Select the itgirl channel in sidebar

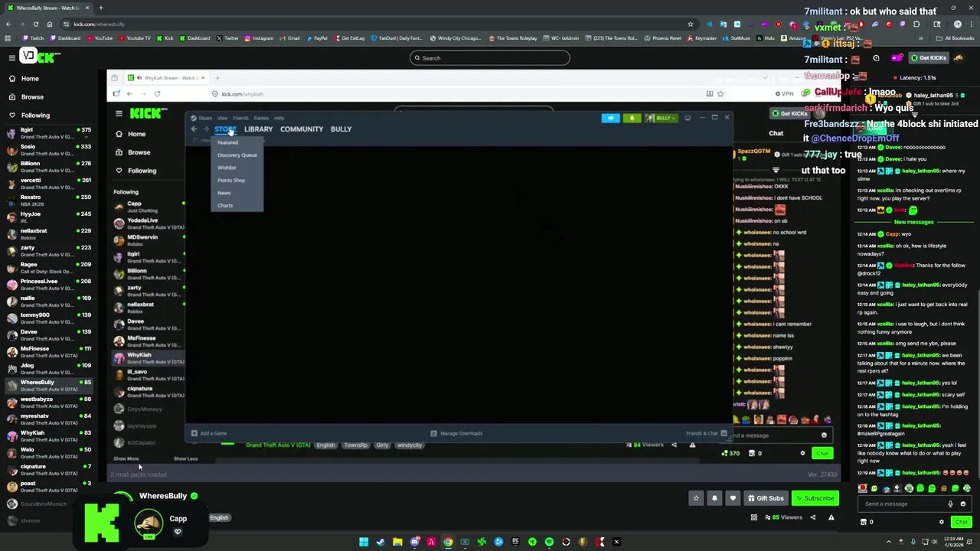pos(47,133)
